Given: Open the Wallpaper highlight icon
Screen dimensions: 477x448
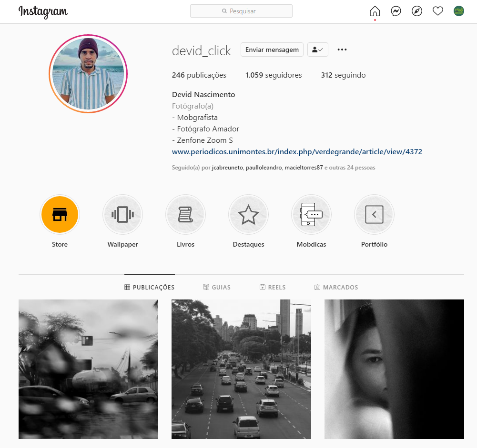Looking at the screenshot, I should click(x=122, y=214).
